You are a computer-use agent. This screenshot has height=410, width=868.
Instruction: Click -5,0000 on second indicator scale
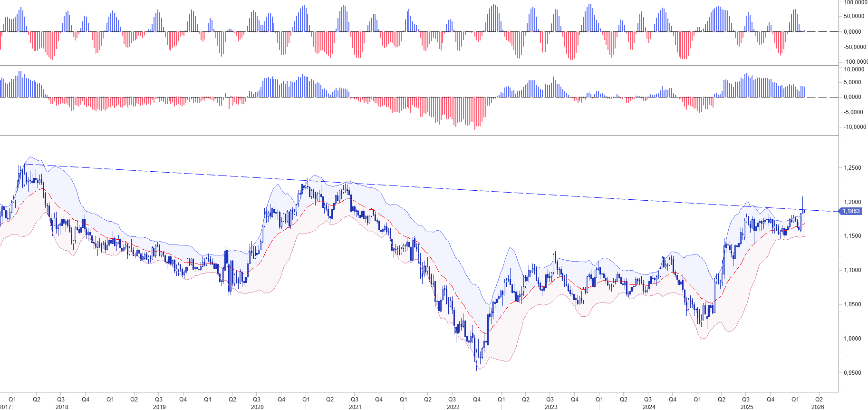click(x=854, y=112)
